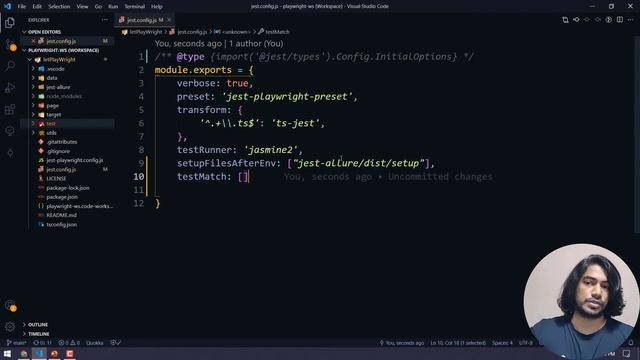
Task: Expand the data folder
Action: pyautogui.click(x=51, y=78)
